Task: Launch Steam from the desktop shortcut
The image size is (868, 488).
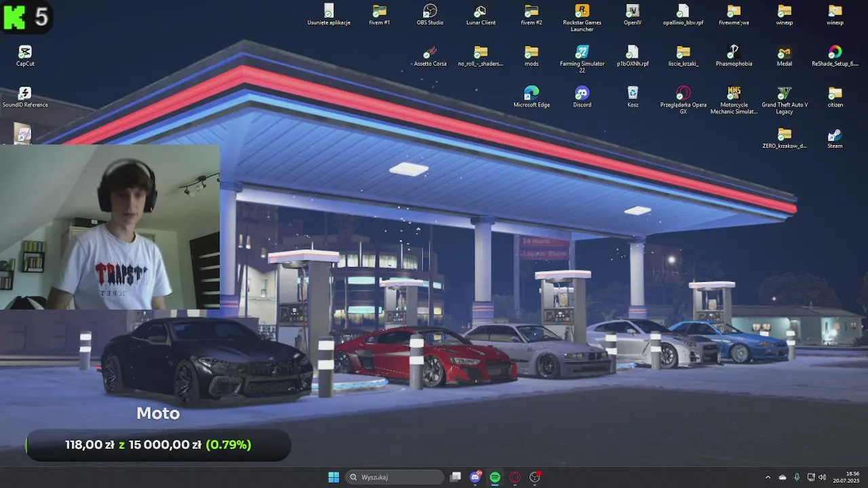Action: [835, 138]
